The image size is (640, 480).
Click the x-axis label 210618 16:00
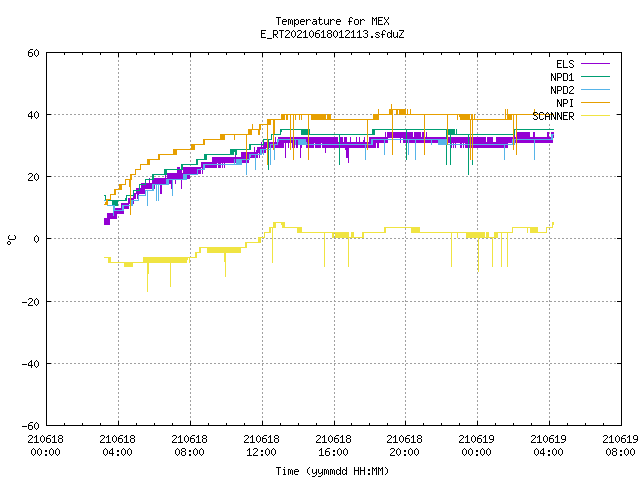333,446
